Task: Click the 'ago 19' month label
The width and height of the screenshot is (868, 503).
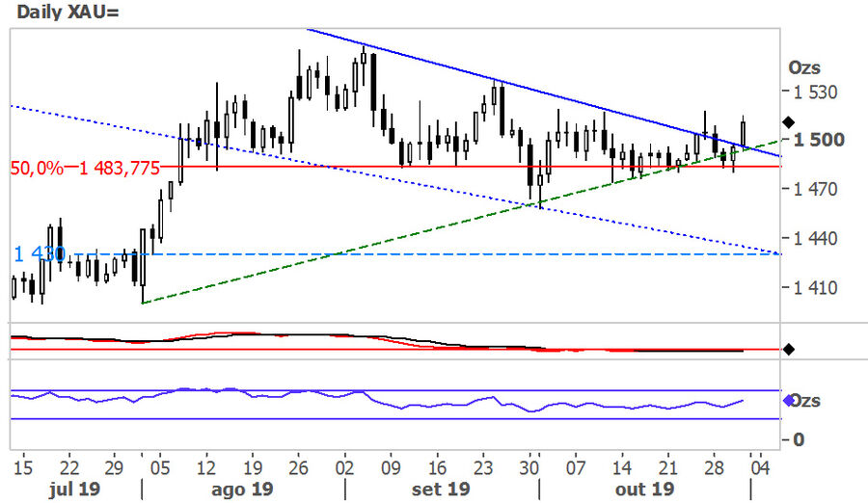Action: (242, 490)
